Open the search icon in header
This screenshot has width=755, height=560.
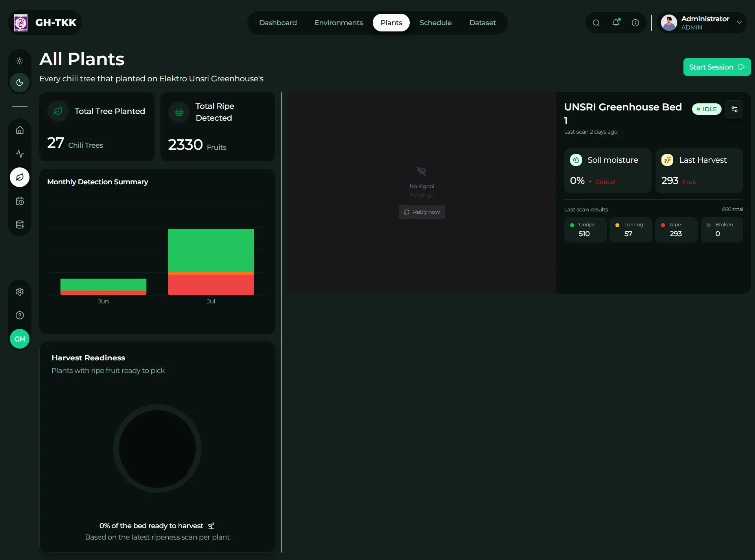pos(596,23)
